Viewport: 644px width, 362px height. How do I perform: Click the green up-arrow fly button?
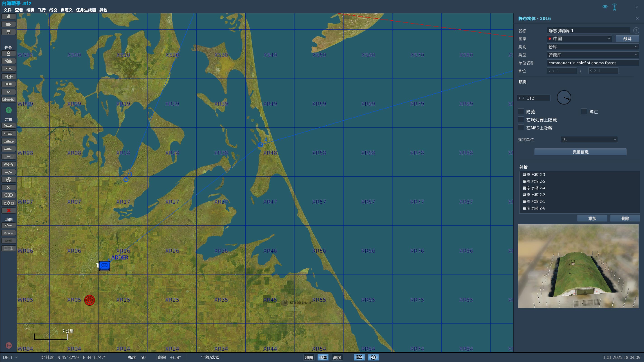click(x=9, y=110)
